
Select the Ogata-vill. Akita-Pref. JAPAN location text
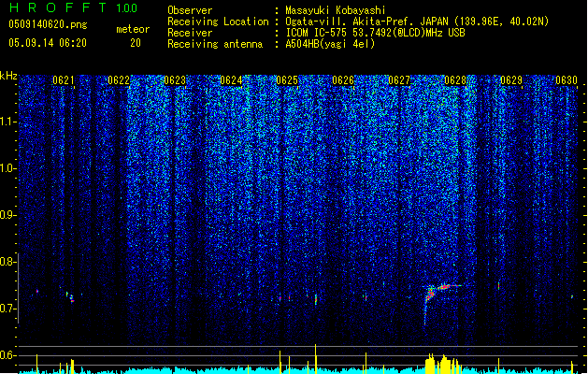point(417,22)
